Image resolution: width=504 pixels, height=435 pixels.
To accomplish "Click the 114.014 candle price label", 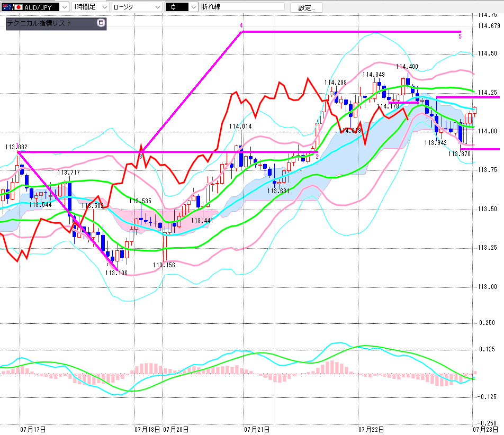I will point(240,126).
